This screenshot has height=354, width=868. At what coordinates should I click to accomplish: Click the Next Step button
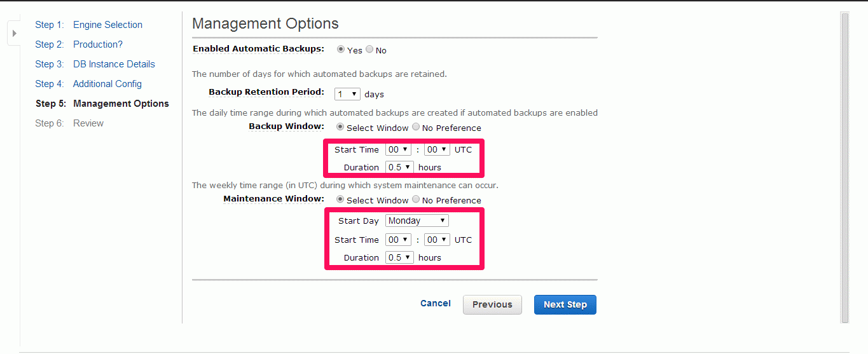click(x=565, y=304)
